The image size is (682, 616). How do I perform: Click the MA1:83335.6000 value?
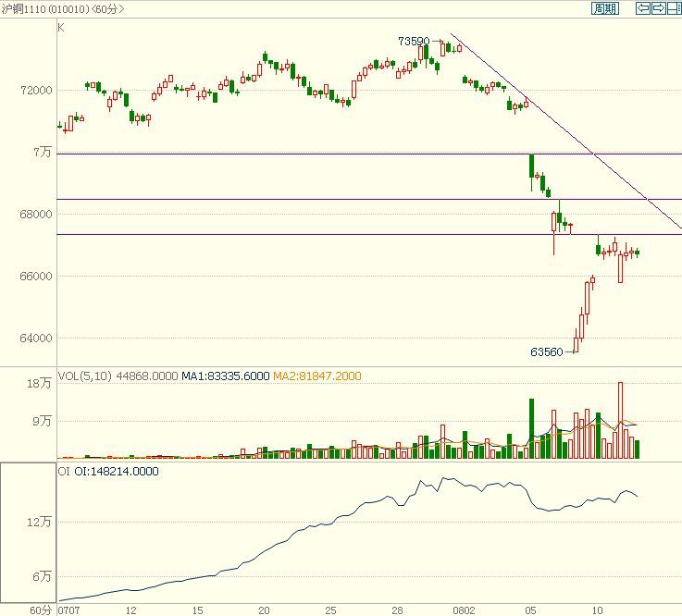point(225,376)
